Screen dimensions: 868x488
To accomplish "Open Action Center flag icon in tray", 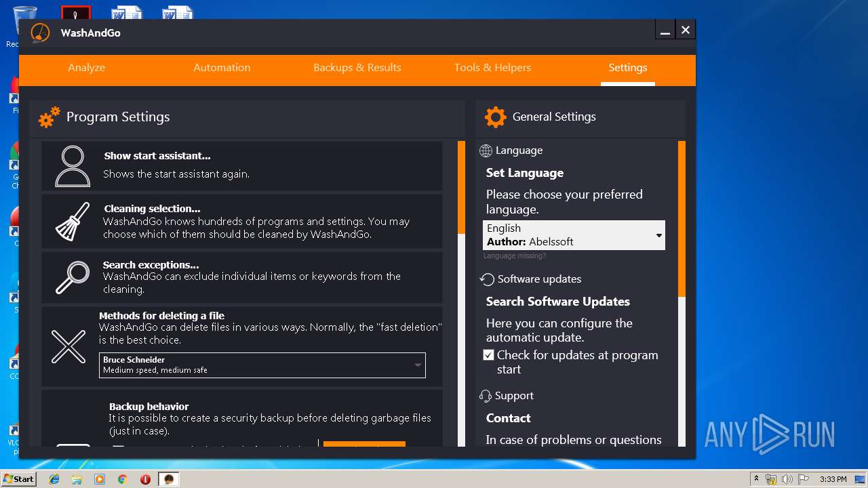I will click(x=802, y=479).
